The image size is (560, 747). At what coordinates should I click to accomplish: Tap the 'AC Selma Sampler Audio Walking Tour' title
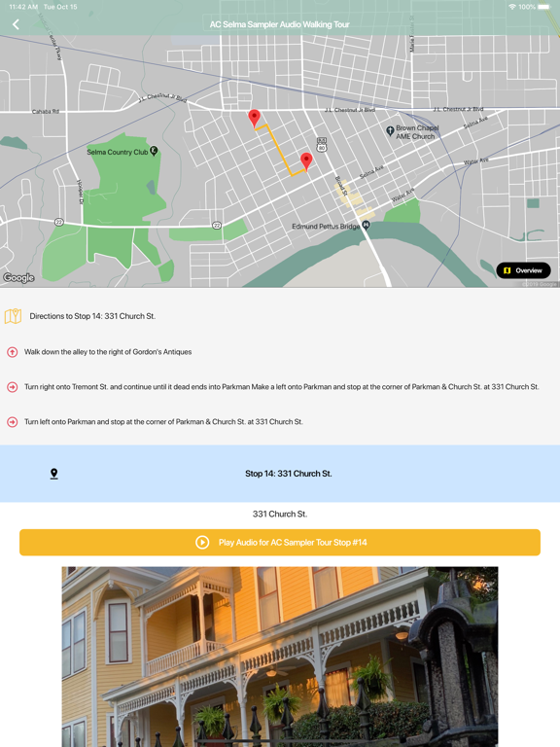coord(280,24)
